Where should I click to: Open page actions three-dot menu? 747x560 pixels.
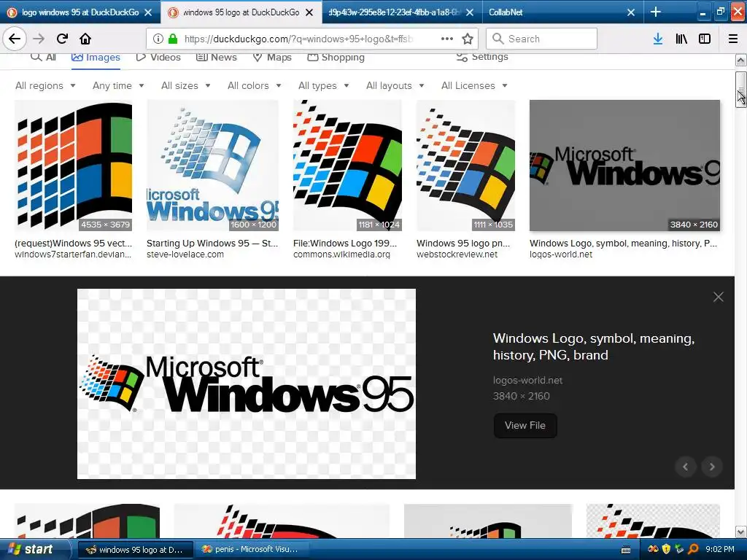tap(447, 39)
